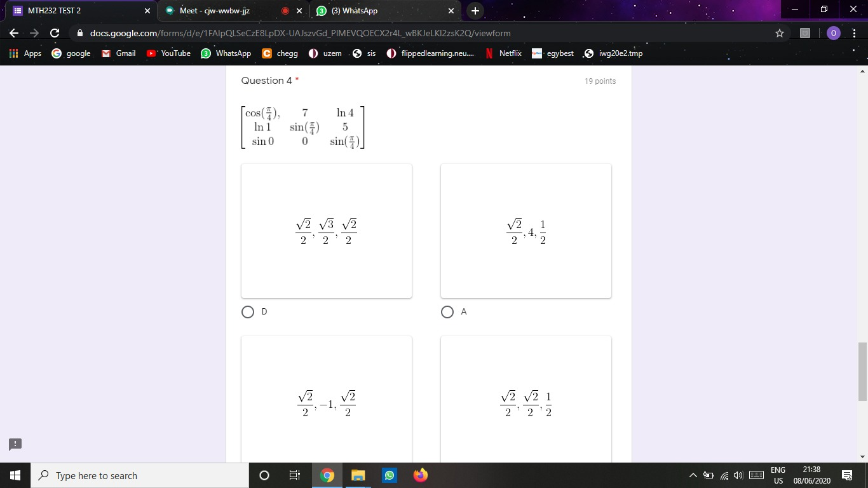
Task: Click the answer image for option A
Action: tap(526, 231)
